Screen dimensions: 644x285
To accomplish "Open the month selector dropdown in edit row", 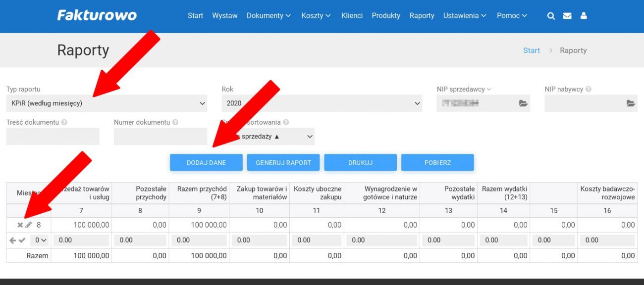I will coord(40,240).
